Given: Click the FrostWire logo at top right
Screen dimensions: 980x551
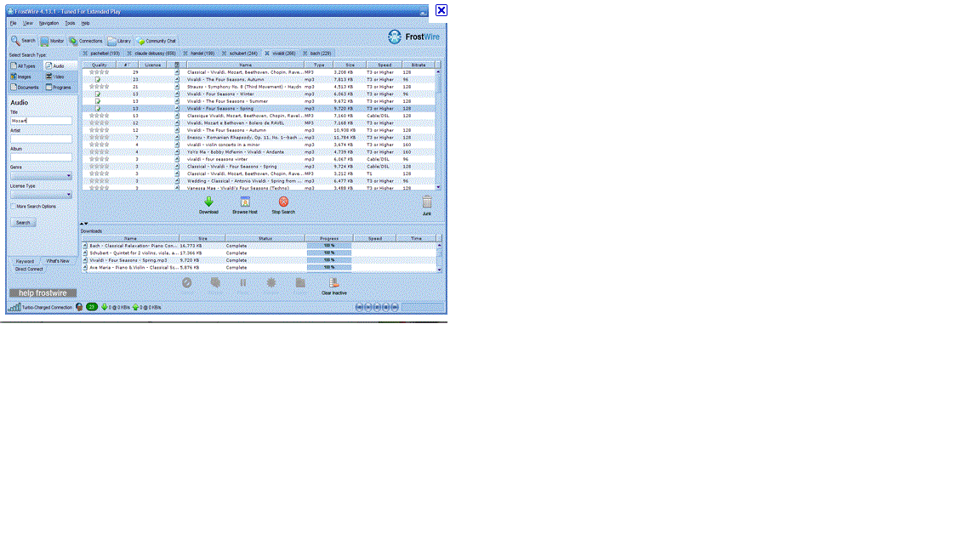Looking at the screenshot, I should (x=413, y=37).
